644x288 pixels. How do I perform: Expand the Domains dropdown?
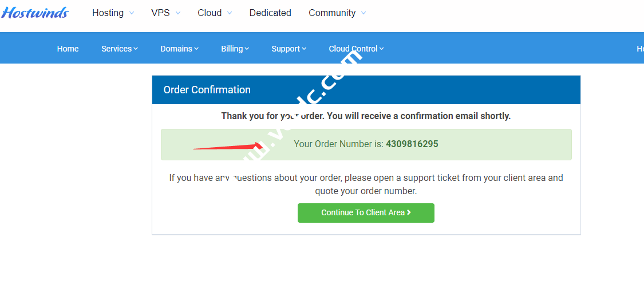179,49
